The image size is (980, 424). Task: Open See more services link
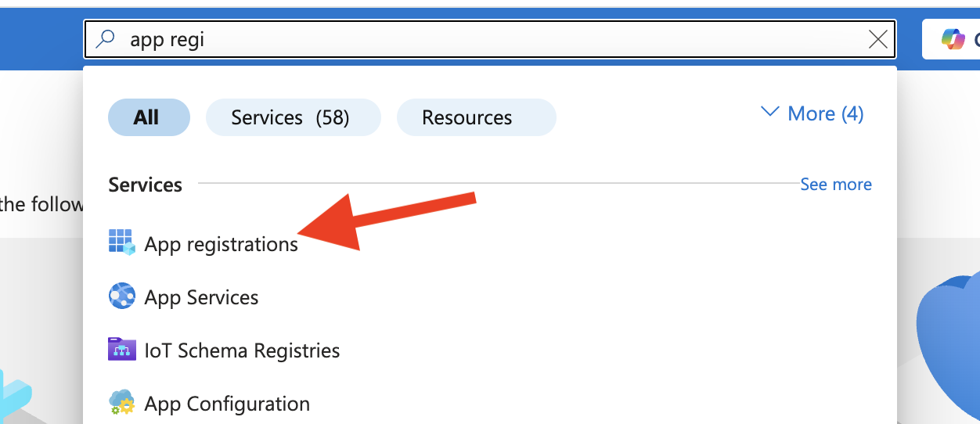pyautogui.click(x=835, y=185)
